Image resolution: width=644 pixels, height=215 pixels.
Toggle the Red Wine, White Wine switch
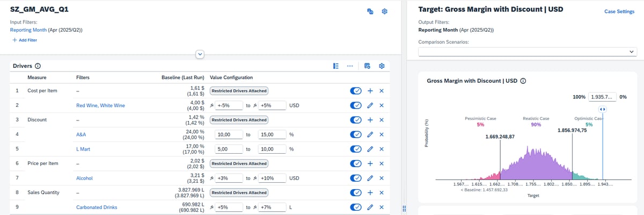[x=356, y=105]
